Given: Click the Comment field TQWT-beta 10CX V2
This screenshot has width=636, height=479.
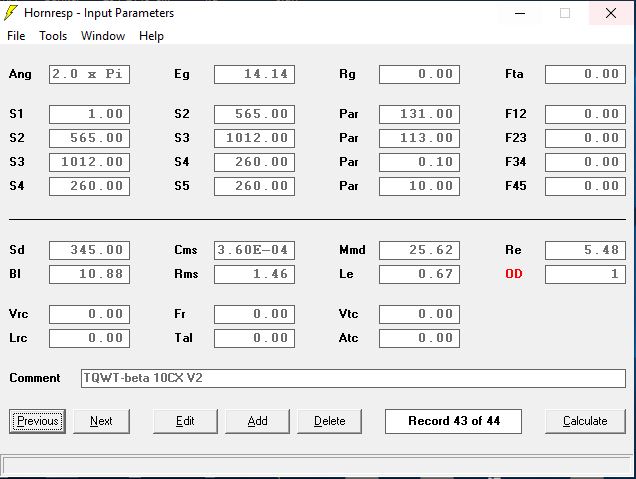Looking at the screenshot, I should (353, 378).
